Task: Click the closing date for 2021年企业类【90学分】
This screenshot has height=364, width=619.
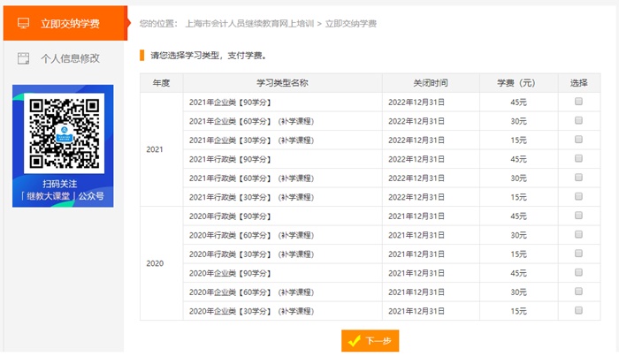Action: (x=416, y=102)
